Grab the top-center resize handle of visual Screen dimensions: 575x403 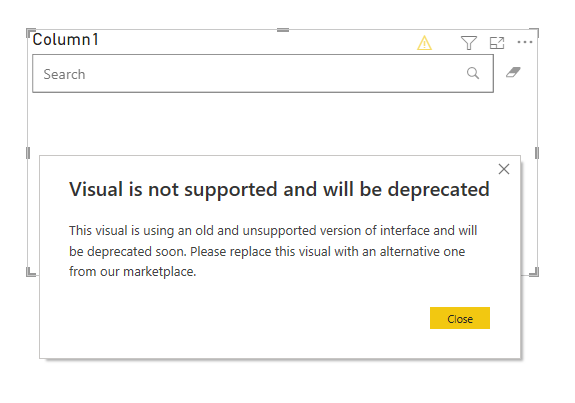(283, 30)
